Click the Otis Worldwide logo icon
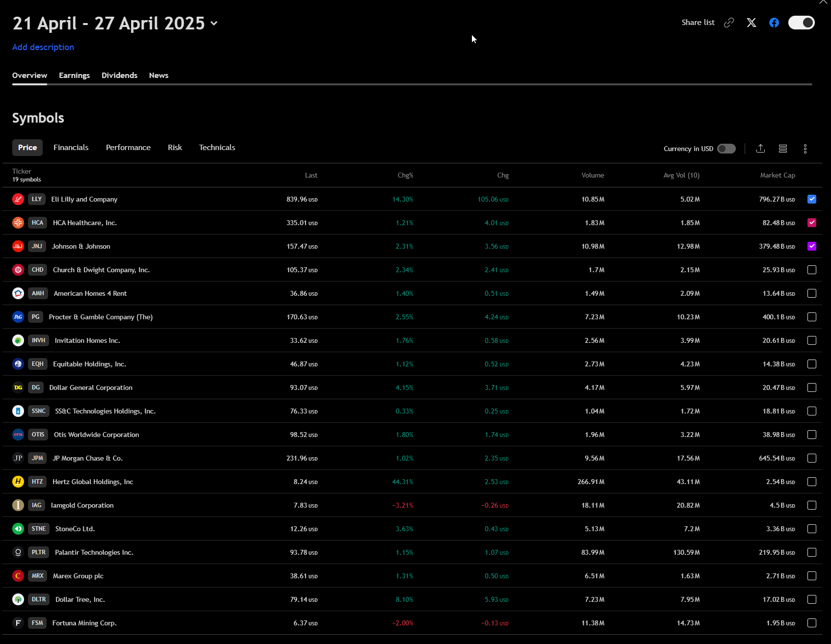Viewport: 831px width, 644px height. (x=18, y=435)
